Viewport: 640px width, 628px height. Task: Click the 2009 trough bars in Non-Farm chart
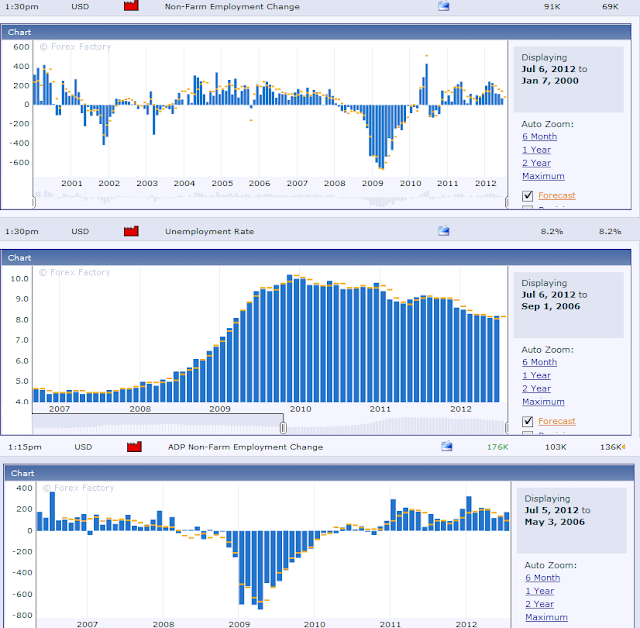[x=381, y=137]
